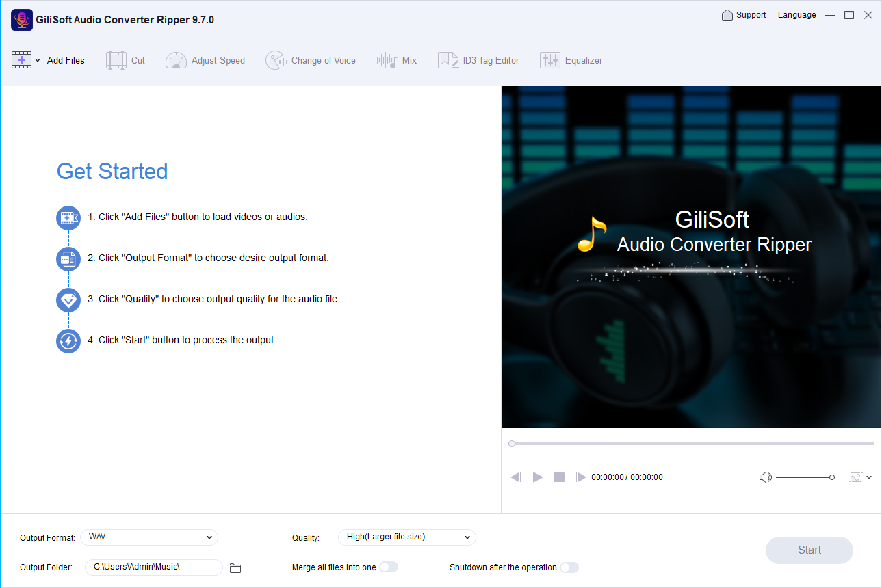Toggle Shutdown after the operation
Image resolution: width=882 pixels, height=588 pixels.
click(569, 567)
